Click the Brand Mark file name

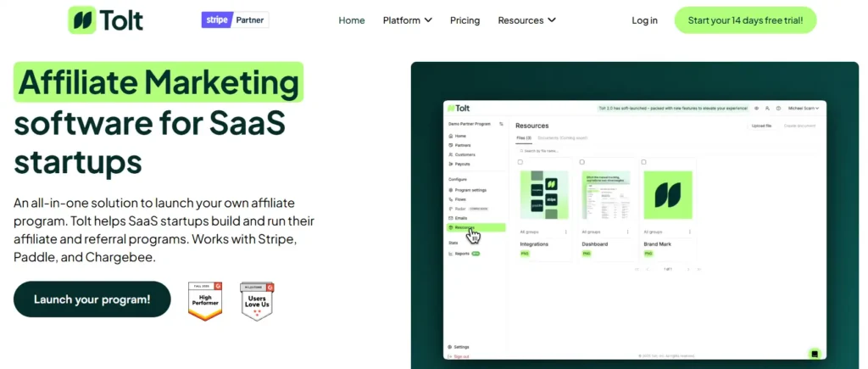pyautogui.click(x=658, y=244)
